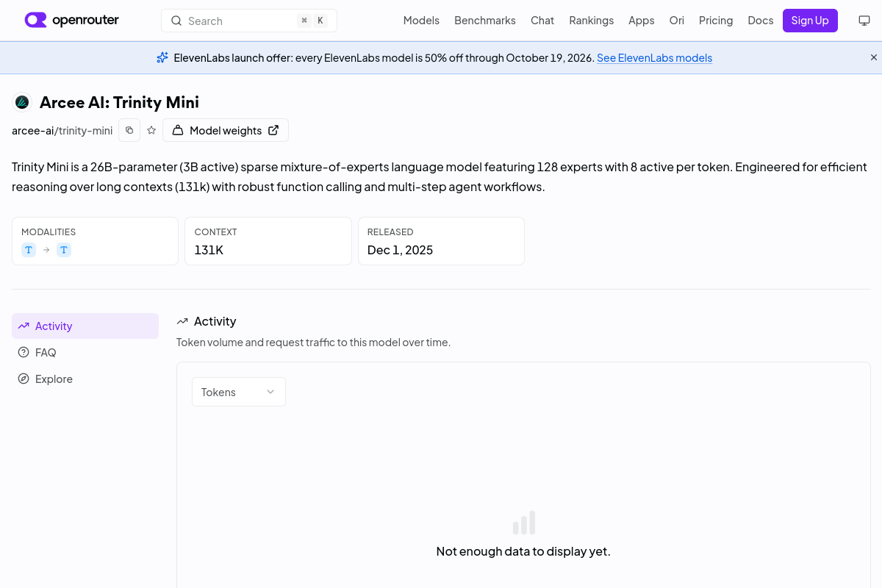Copy the arcee-ai/trinity-mini model slug
The image size is (882, 588).
(129, 130)
